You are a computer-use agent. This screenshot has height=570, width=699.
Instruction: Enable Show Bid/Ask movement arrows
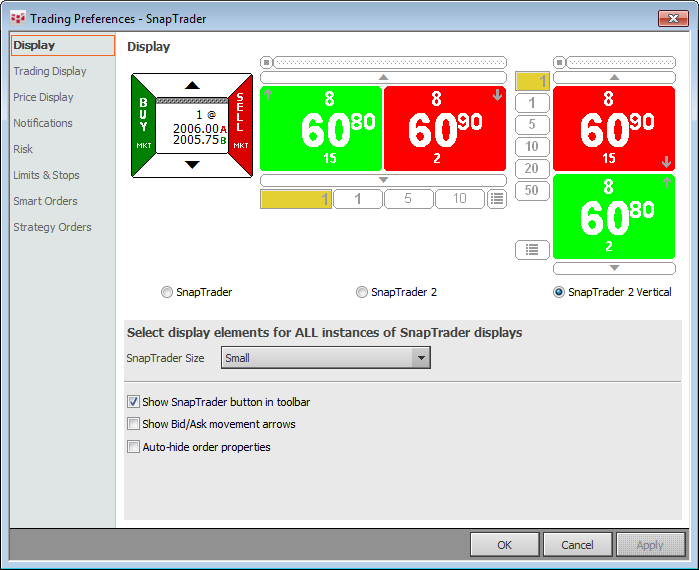click(134, 424)
